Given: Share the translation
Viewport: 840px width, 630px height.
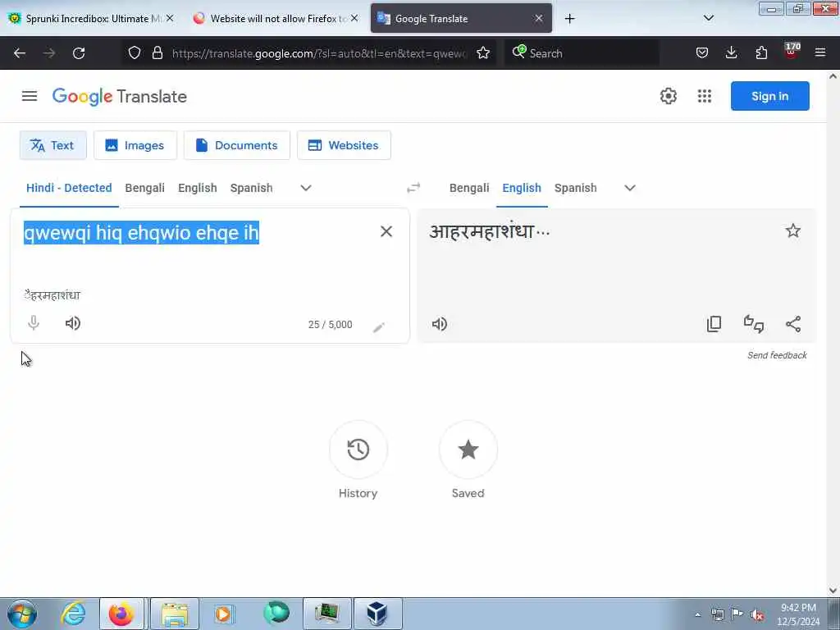Looking at the screenshot, I should [x=793, y=323].
